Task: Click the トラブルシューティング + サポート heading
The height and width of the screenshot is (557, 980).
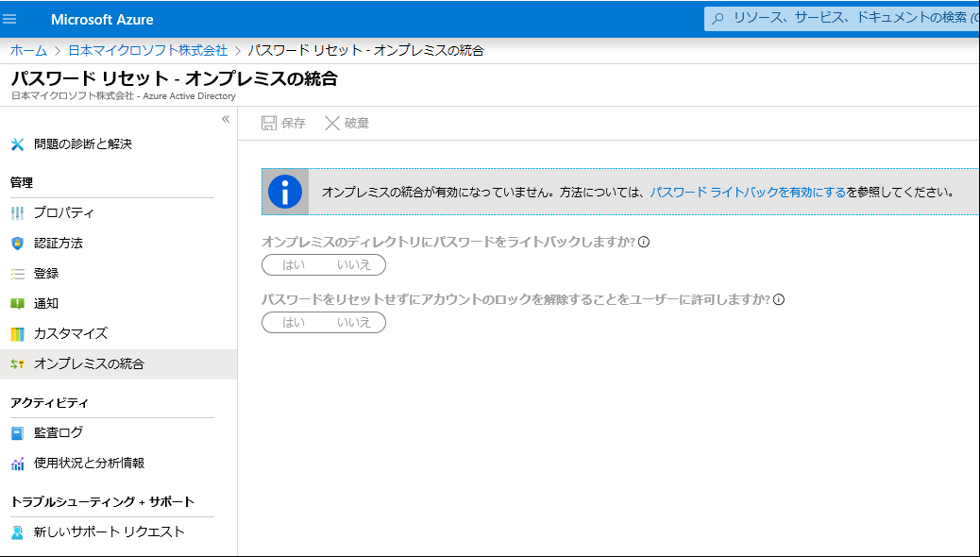Action: pos(103,502)
